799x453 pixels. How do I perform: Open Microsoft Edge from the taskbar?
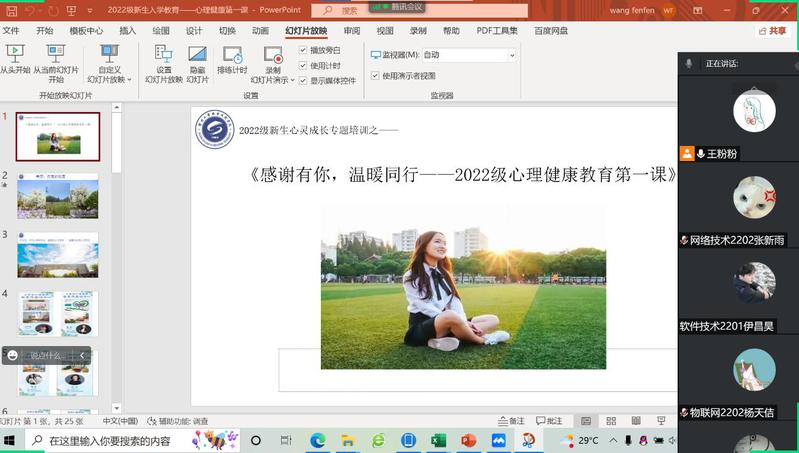(x=318, y=440)
